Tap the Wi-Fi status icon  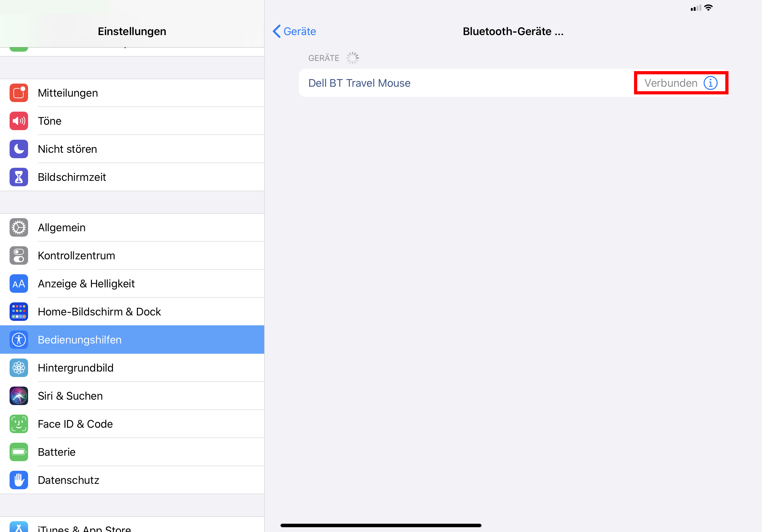tap(708, 8)
